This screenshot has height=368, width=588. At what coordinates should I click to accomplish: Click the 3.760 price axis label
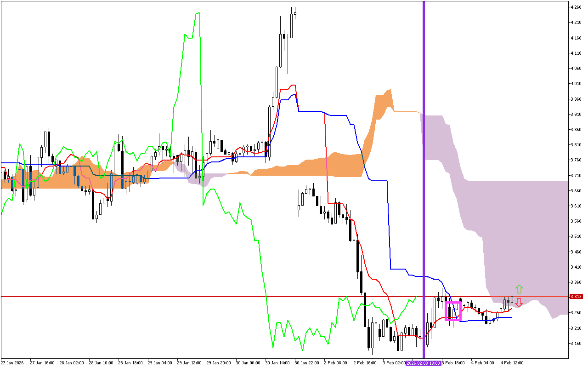(x=576, y=160)
